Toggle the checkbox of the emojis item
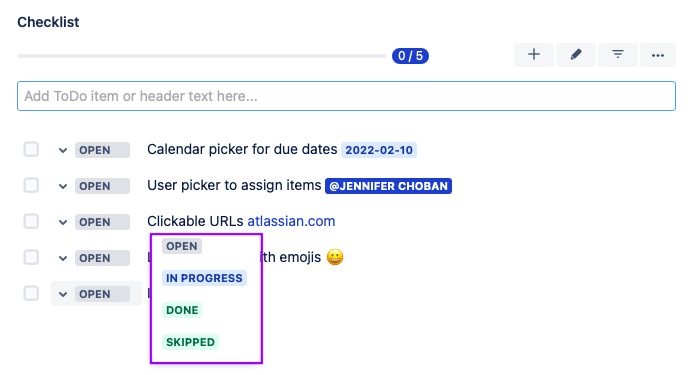Image resolution: width=700 pixels, height=375 pixels. pyautogui.click(x=31, y=257)
